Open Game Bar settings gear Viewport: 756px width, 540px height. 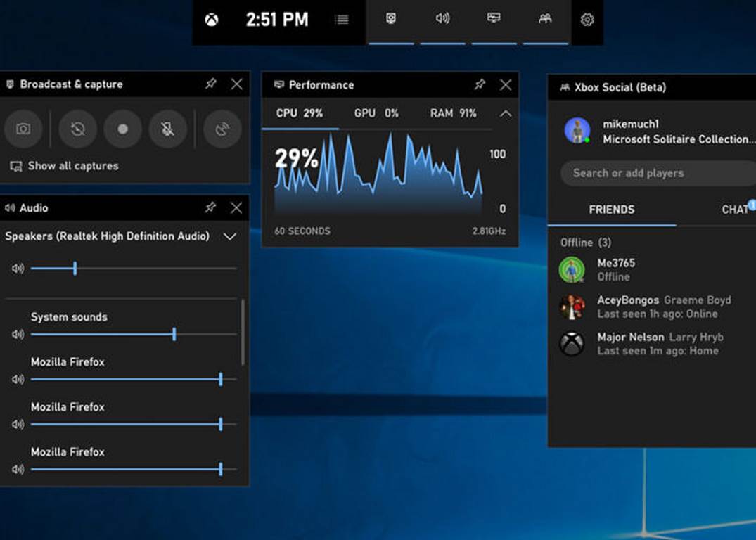[x=587, y=20]
